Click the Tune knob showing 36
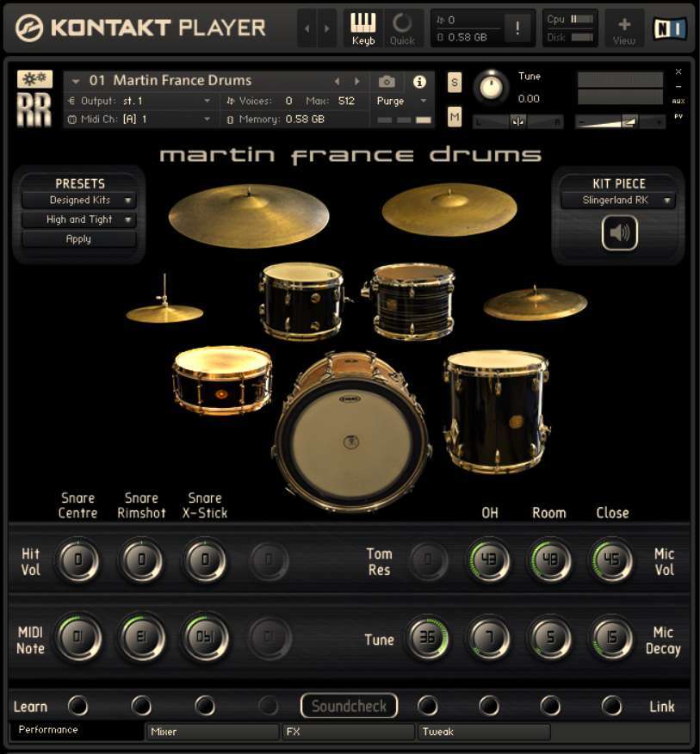 click(428, 638)
